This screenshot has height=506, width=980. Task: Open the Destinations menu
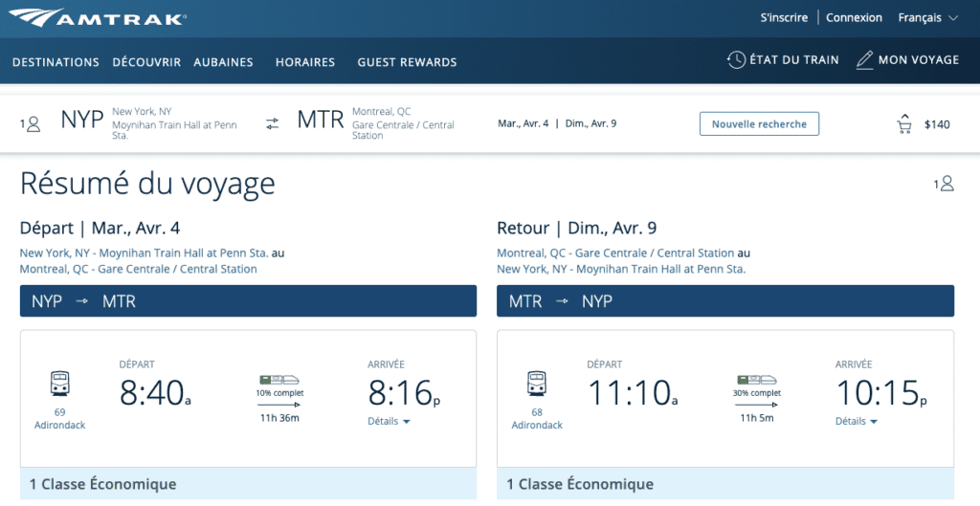click(56, 62)
